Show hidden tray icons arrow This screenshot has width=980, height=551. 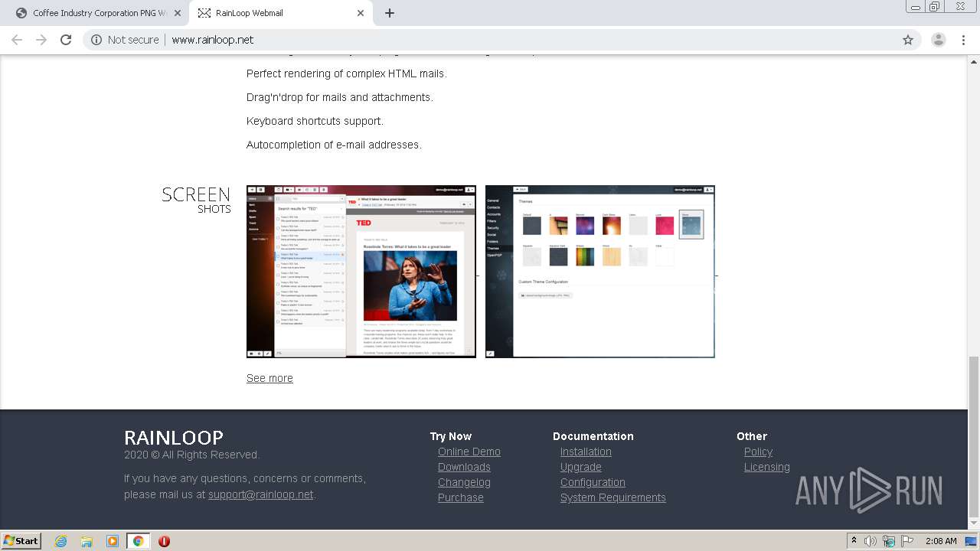point(854,541)
